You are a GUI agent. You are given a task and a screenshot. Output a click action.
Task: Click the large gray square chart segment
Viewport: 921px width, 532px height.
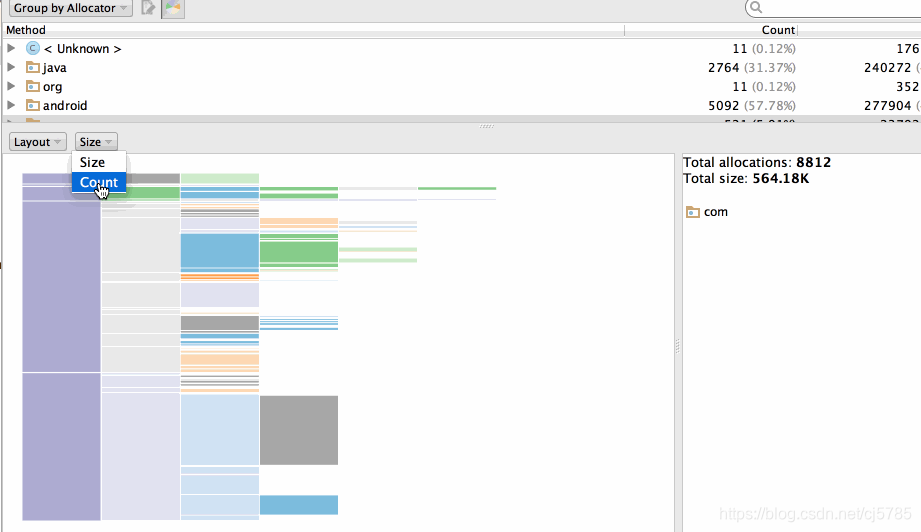299,430
